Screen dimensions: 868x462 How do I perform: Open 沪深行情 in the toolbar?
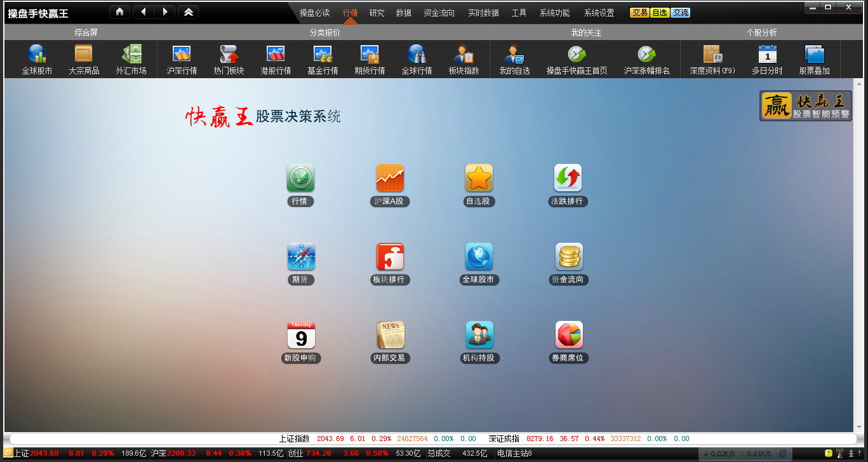(182, 60)
